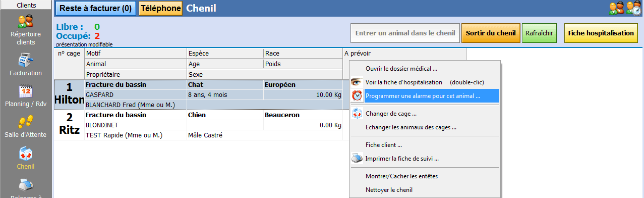
Task: Choose Nettoyer le chenil menu item
Action: coord(425,190)
